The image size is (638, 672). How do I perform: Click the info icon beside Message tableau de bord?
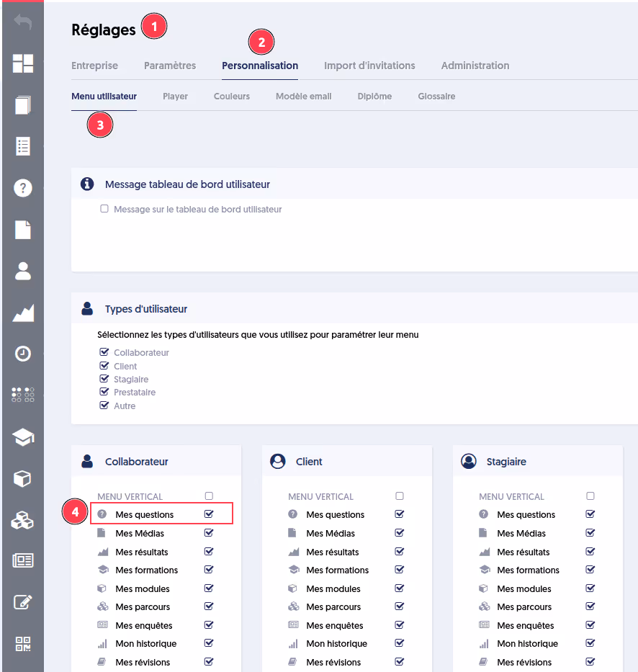point(87,184)
